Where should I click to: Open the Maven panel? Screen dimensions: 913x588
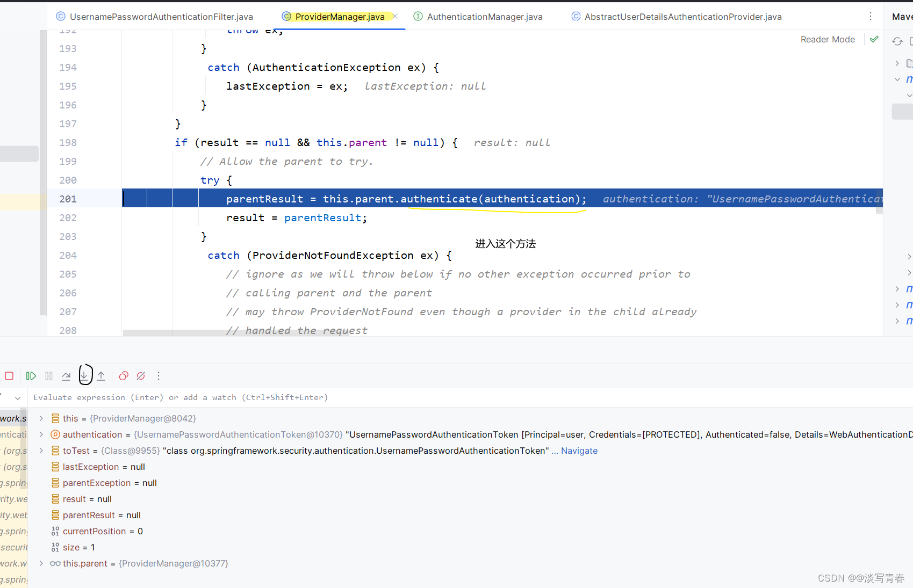pyautogui.click(x=901, y=17)
